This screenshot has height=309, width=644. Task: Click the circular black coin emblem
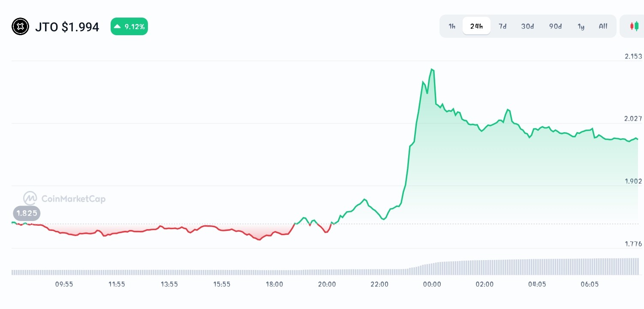20,26
